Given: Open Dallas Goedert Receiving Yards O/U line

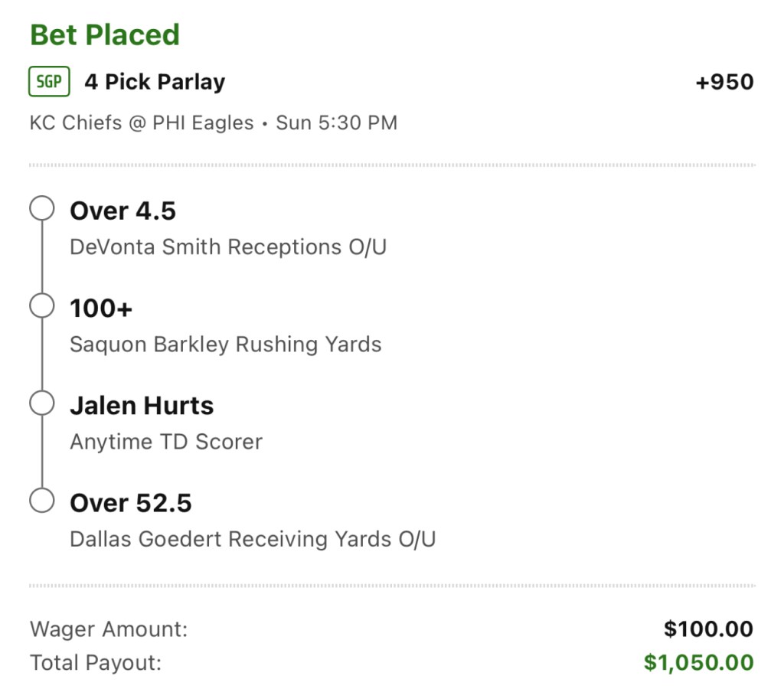Looking at the screenshot, I should (x=253, y=540).
